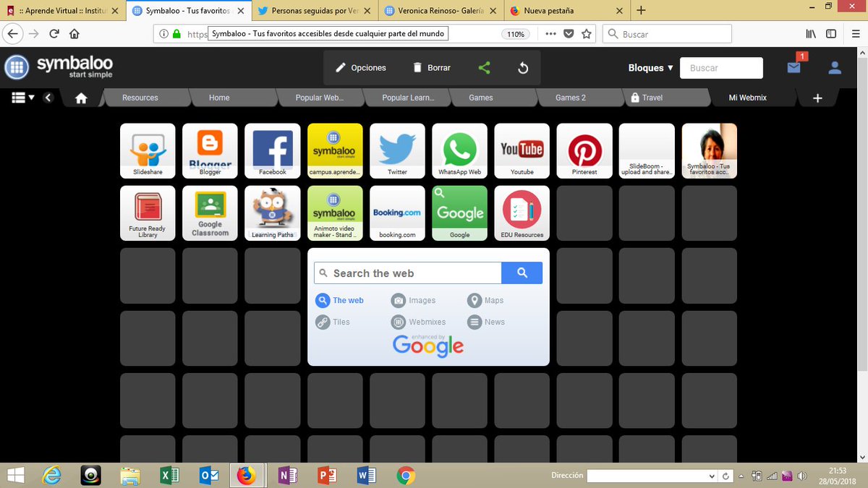
Task: Reload the page in Firefox
Action: click(x=54, y=34)
